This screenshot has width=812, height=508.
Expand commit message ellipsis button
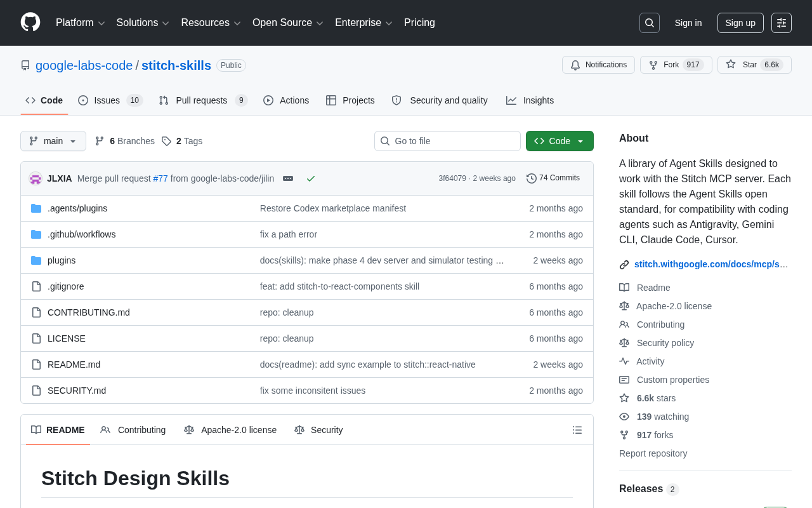288,178
